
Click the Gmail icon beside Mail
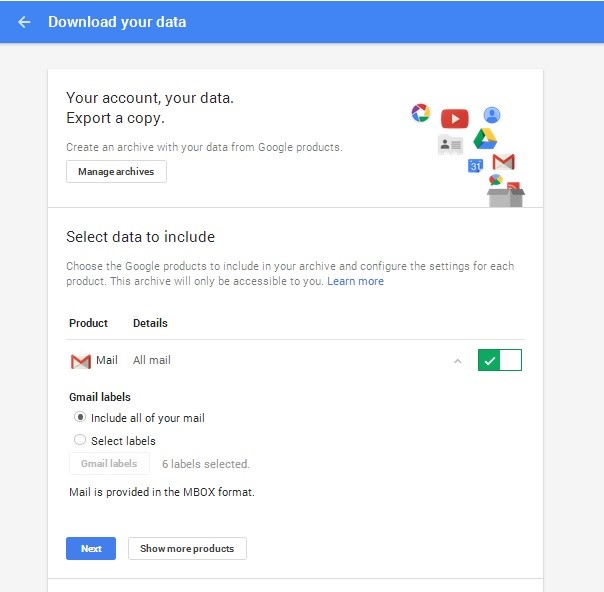pyautogui.click(x=81, y=361)
